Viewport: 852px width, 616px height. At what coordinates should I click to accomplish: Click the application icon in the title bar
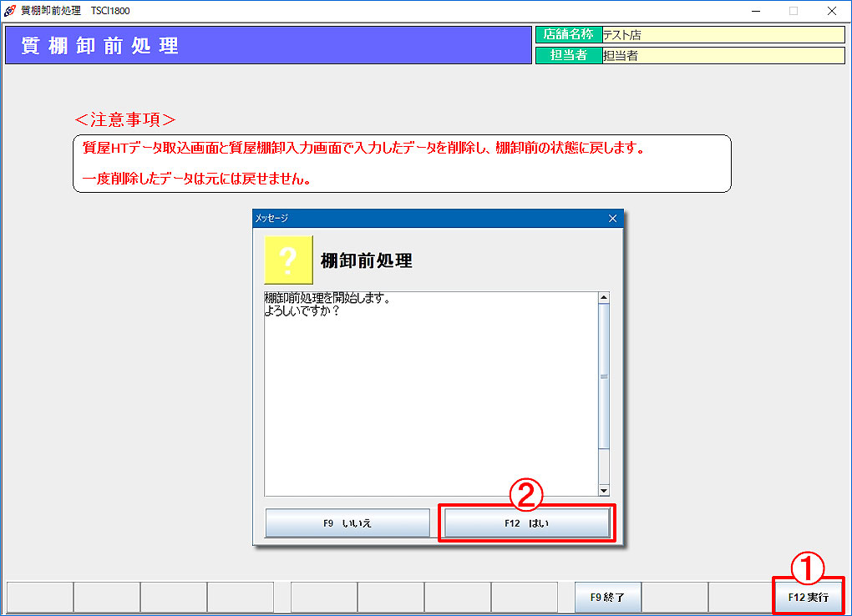(8, 11)
